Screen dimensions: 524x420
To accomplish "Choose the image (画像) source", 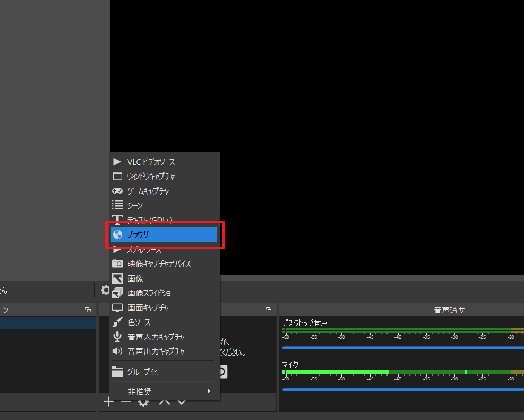I will click(x=135, y=278).
